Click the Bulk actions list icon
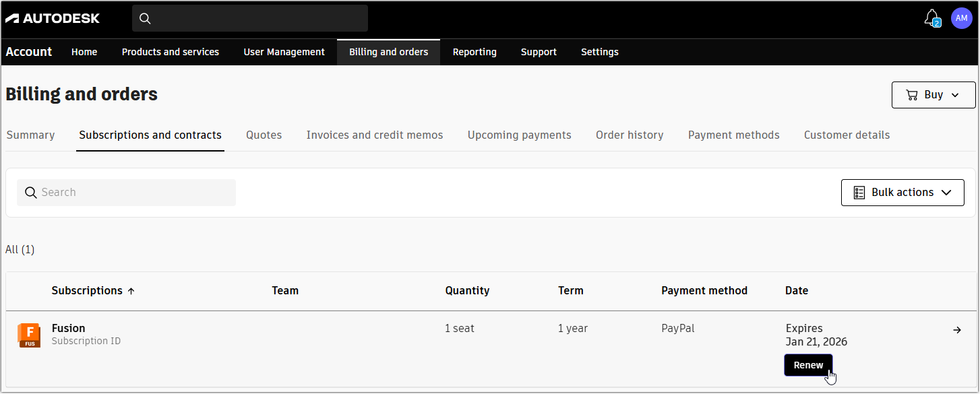The width and height of the screenshot is (980, 394). [859, 193]
